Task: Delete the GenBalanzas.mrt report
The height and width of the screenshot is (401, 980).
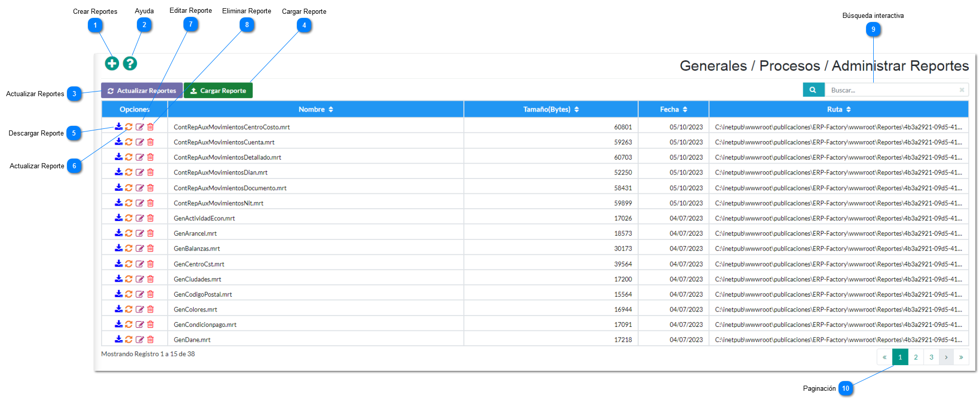Action: (x=150, y=248)
